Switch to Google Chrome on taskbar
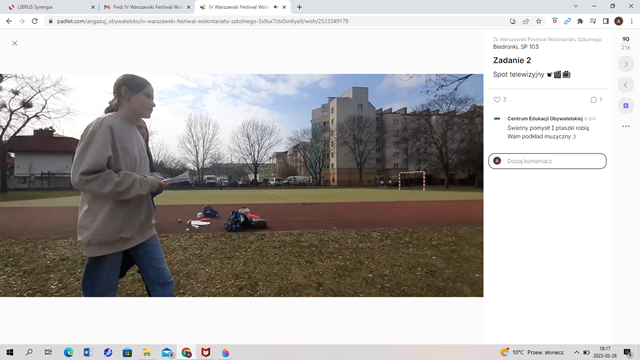The image size is (640, 360). coord(187,352)
